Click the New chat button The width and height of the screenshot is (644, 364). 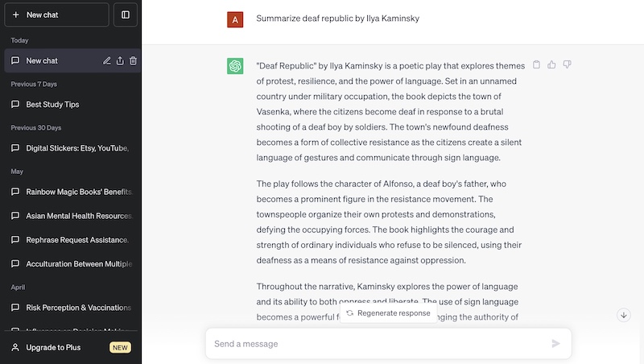coord(56,14)
